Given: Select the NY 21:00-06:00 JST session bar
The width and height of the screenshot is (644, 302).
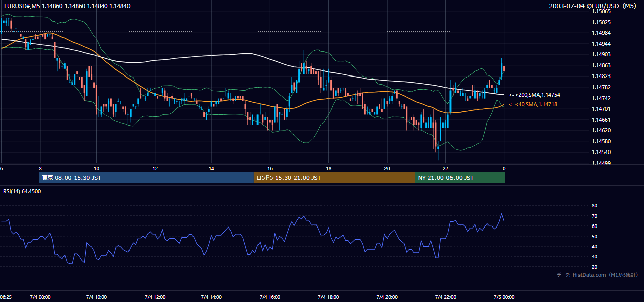Looking at the screenshot, I should click(x=460, y=178).
